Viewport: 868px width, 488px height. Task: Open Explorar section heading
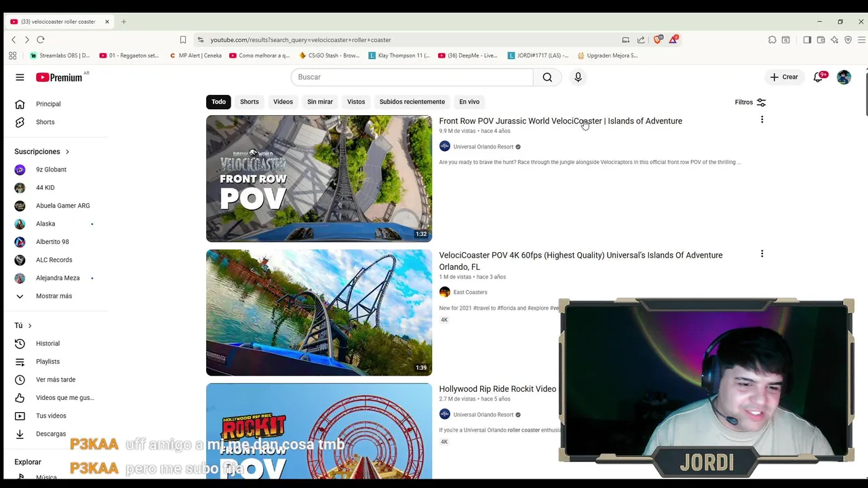click(28, 462)
